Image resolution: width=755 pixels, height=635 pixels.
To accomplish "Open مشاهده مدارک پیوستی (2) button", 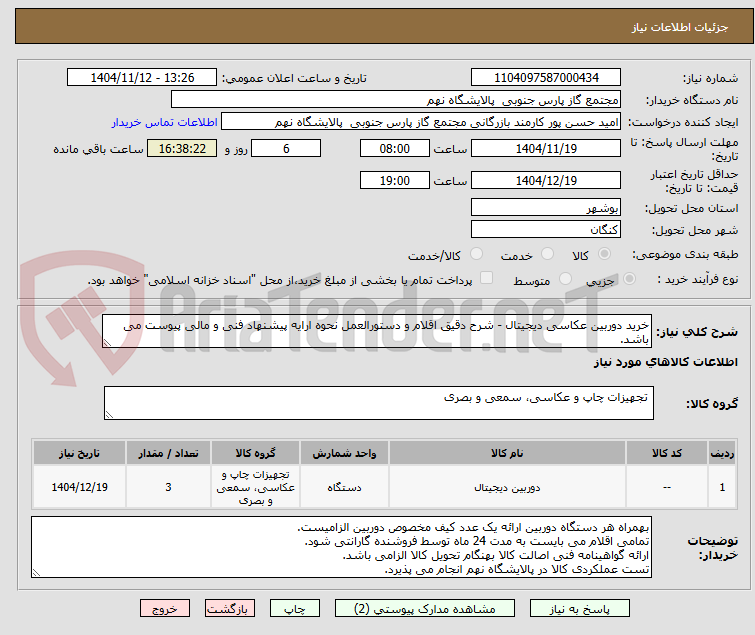I will (x=425, y=609).
